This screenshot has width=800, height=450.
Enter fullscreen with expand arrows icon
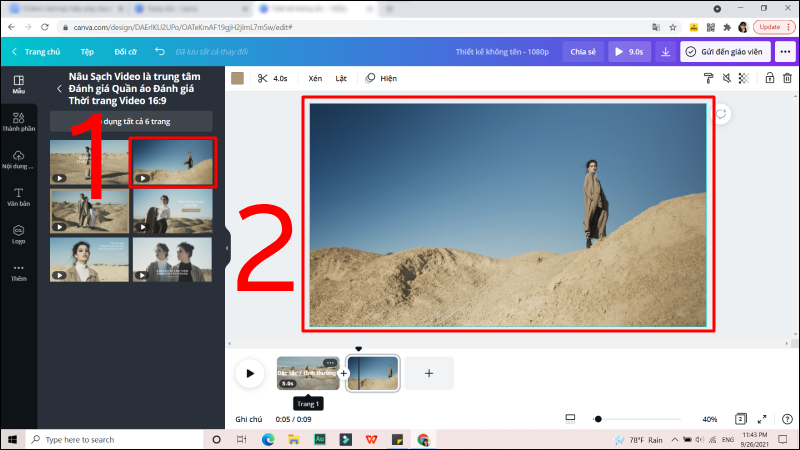pos(762,419)
